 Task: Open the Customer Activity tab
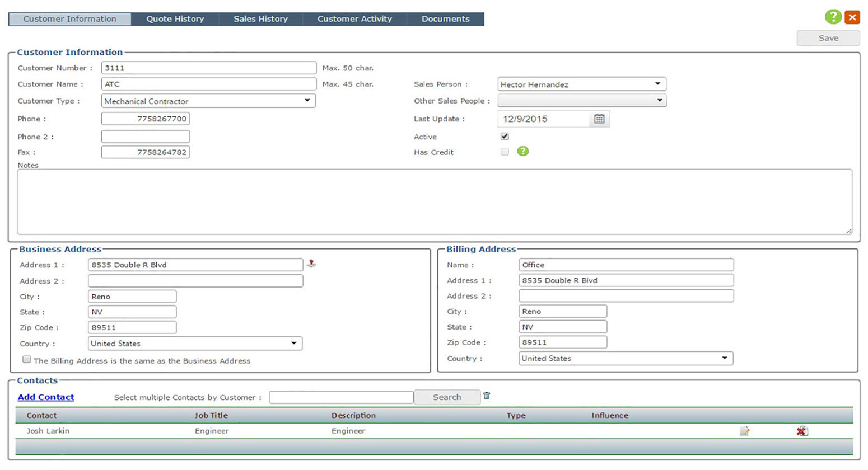[354, 19]
